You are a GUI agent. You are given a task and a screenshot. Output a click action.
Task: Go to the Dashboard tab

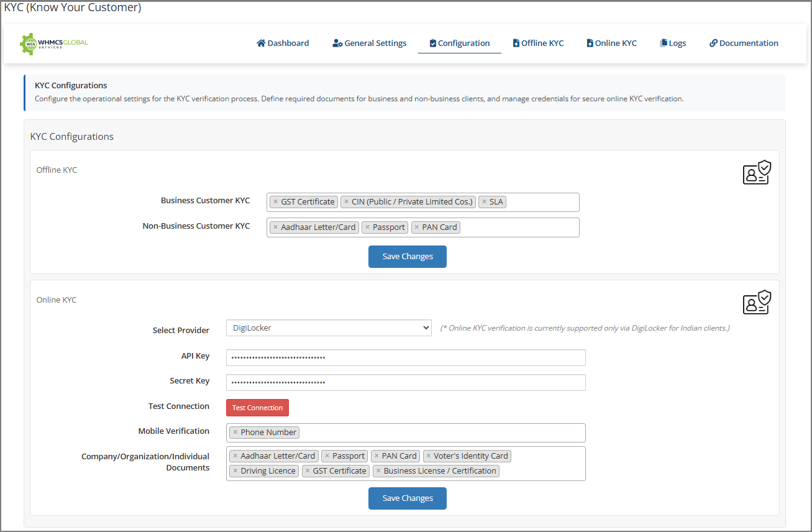pos(283,44)
